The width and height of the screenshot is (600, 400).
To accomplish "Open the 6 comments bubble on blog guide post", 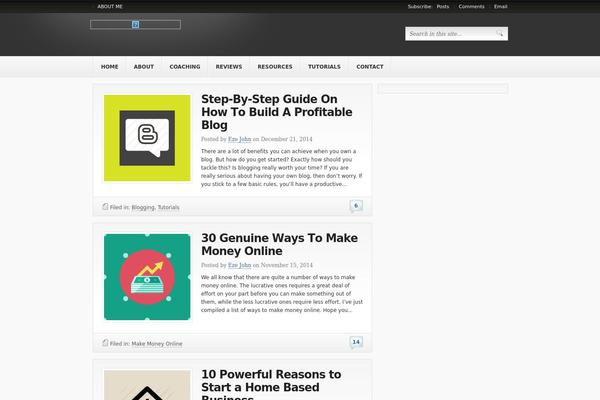I will pos(356,206).
